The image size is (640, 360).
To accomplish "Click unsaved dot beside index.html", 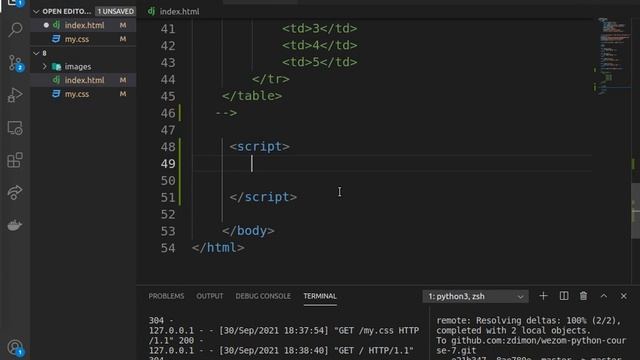I will point(46,25).
